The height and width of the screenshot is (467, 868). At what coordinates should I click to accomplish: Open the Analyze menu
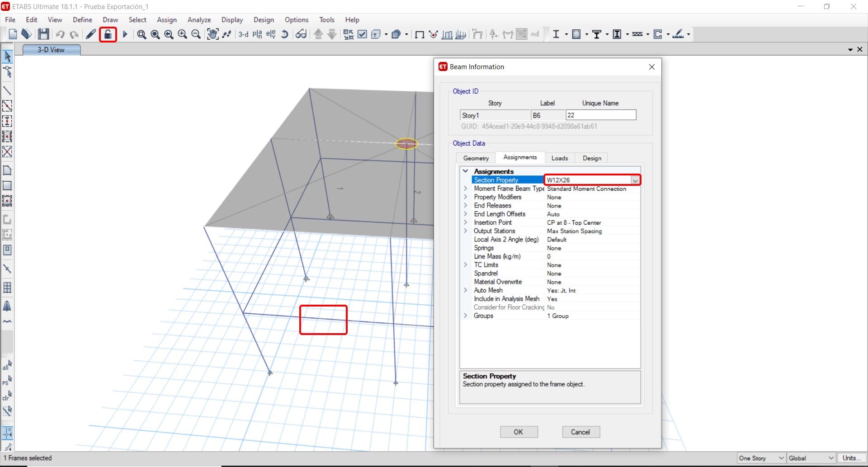click(x=199, y=20)
